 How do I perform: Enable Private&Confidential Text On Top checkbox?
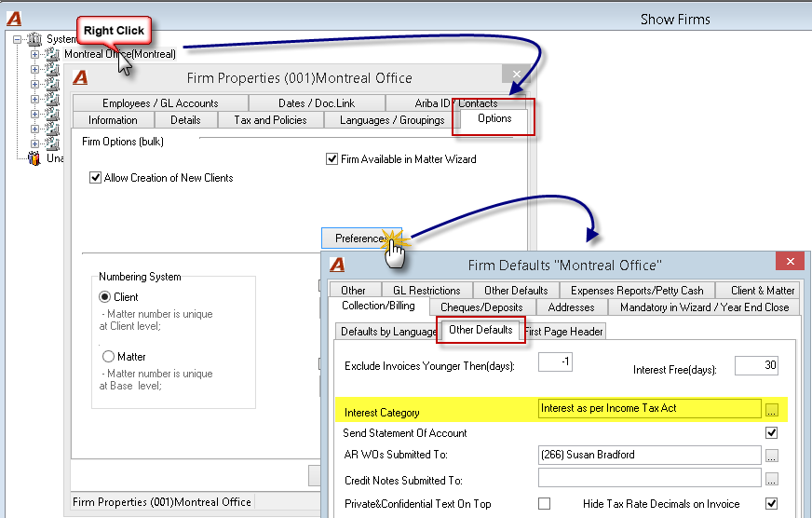(x=544, y=503)
